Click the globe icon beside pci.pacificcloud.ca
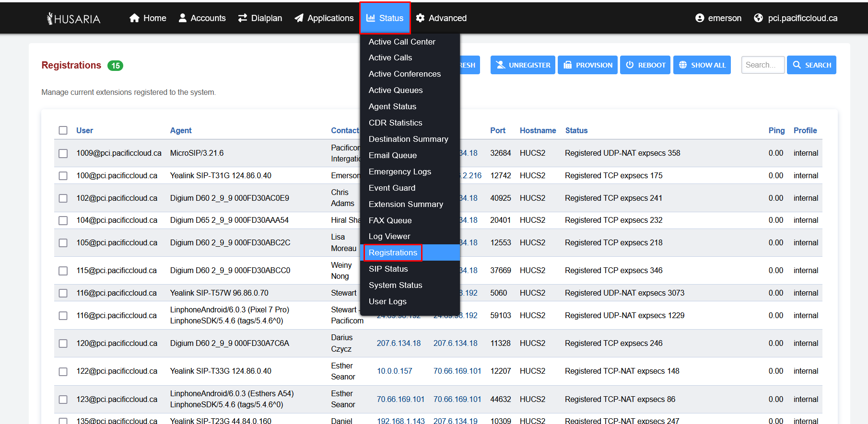868x424 pixels. click(758, 18)
